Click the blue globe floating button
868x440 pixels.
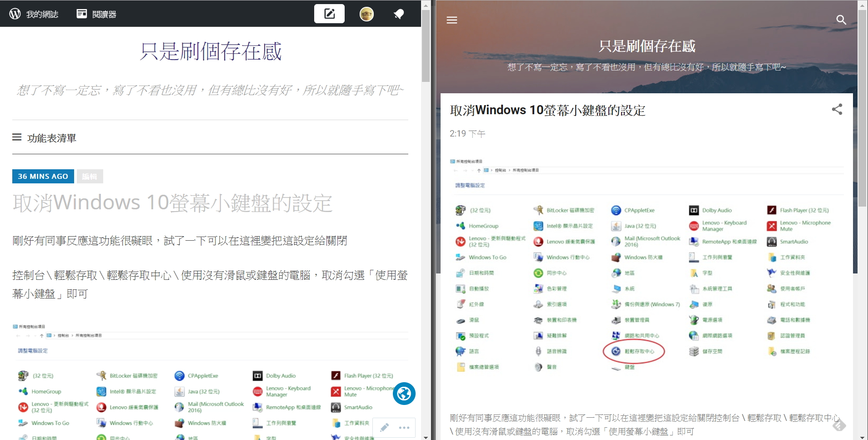(404, 394)
